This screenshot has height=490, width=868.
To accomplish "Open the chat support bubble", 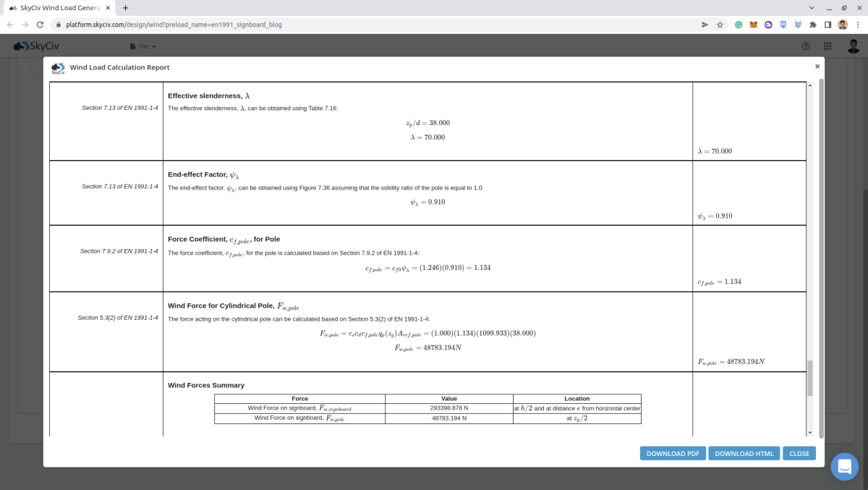I will (844, 467).
